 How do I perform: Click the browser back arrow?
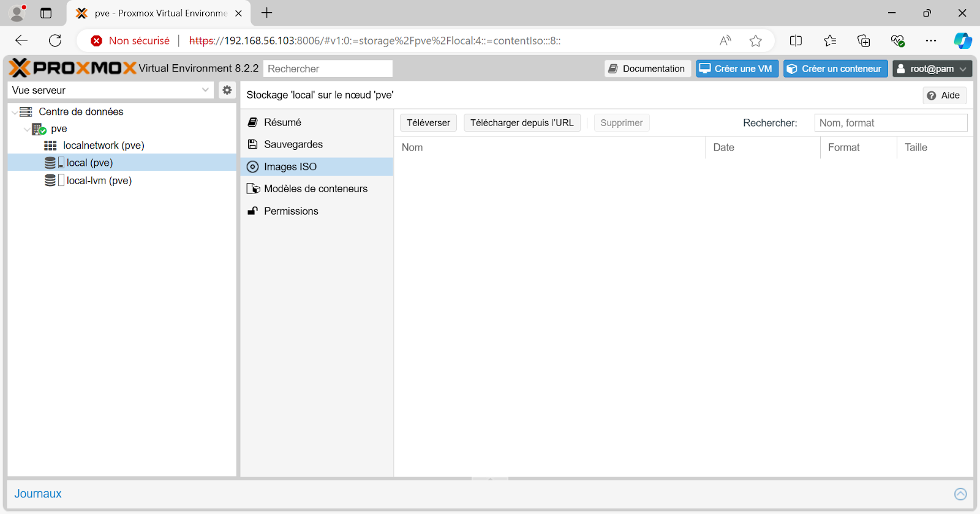21,40
